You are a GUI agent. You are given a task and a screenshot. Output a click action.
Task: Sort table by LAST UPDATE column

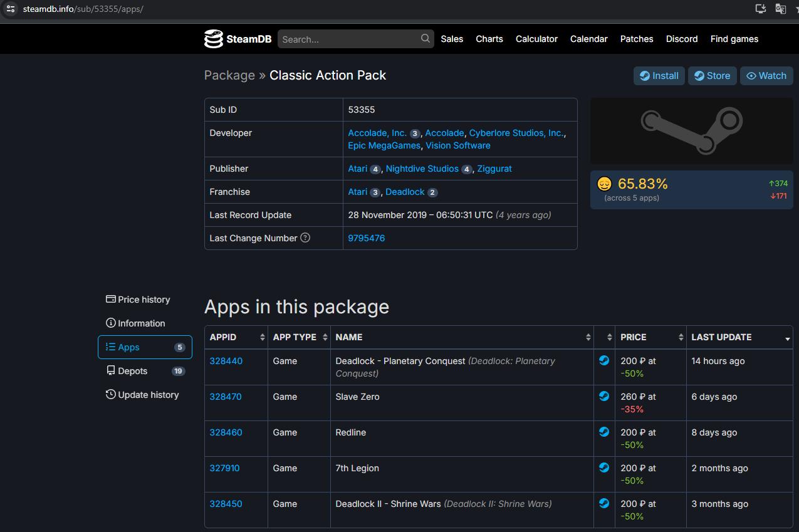click(739, 337)
